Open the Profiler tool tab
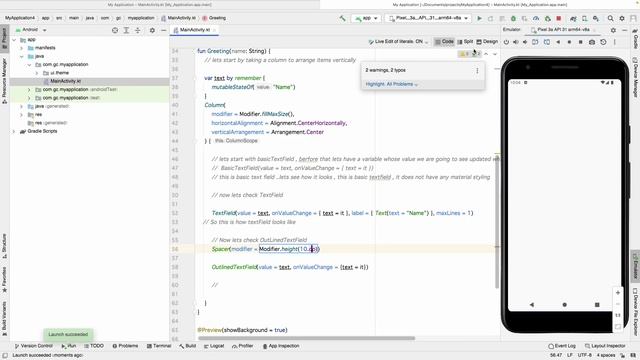Image resolution: width=640 pixels, height=360 pixels. (x=242, y=346)
